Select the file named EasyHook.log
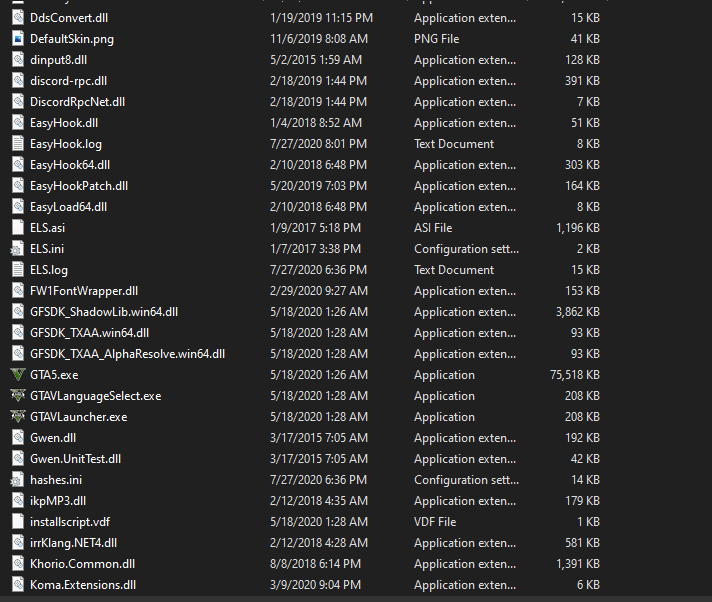 66,144
